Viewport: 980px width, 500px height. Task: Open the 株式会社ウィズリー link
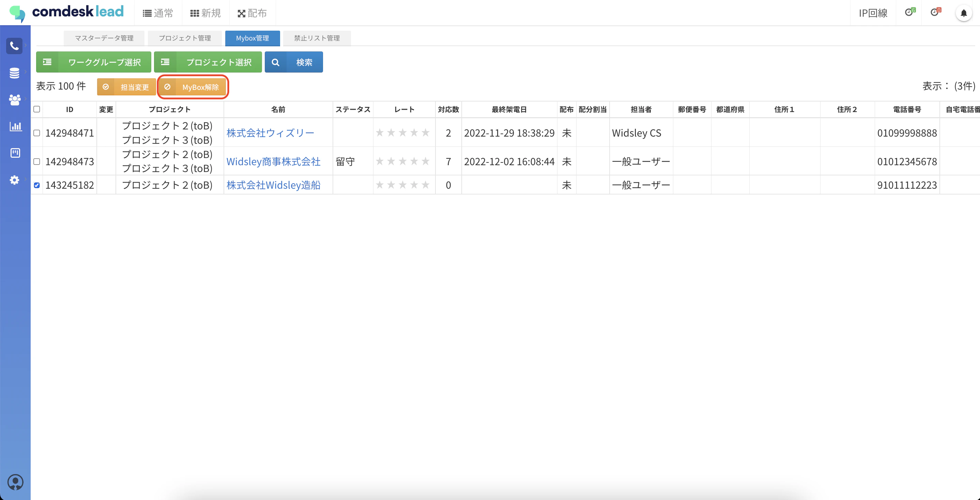[x=271, y=133]
